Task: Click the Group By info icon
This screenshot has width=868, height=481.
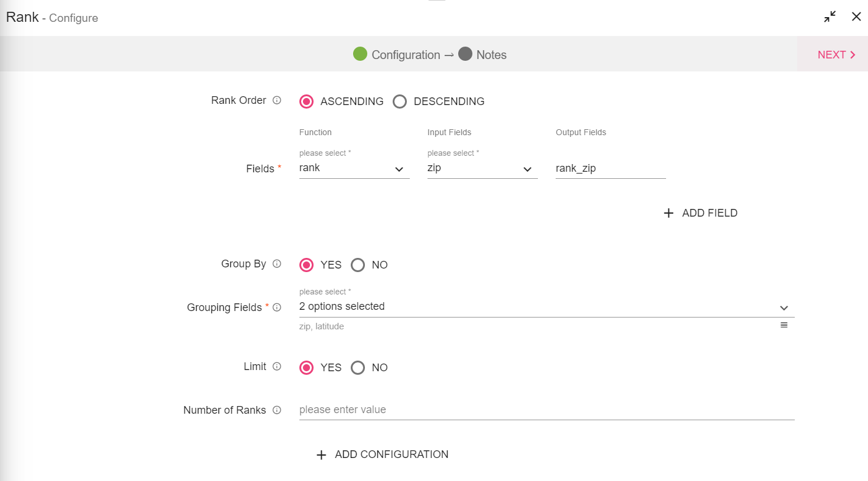Action: [x=277, y=264]
